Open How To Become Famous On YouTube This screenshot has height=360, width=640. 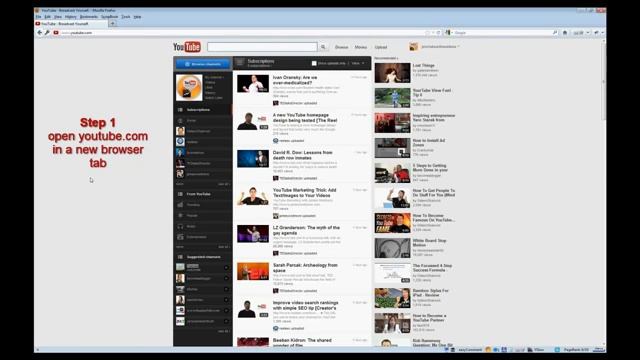[433, 218]
